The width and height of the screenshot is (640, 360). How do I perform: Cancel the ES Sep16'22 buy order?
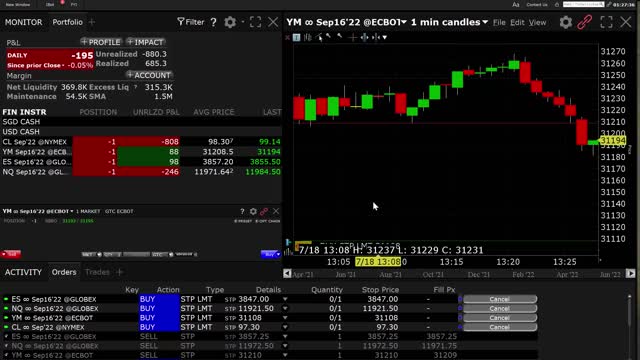click(500, 299)
